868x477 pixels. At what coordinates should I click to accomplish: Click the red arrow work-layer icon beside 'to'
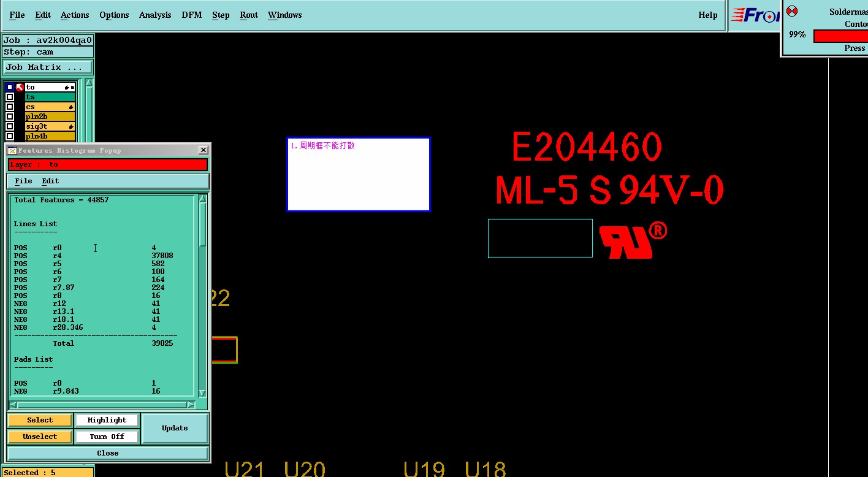(20, 87)
